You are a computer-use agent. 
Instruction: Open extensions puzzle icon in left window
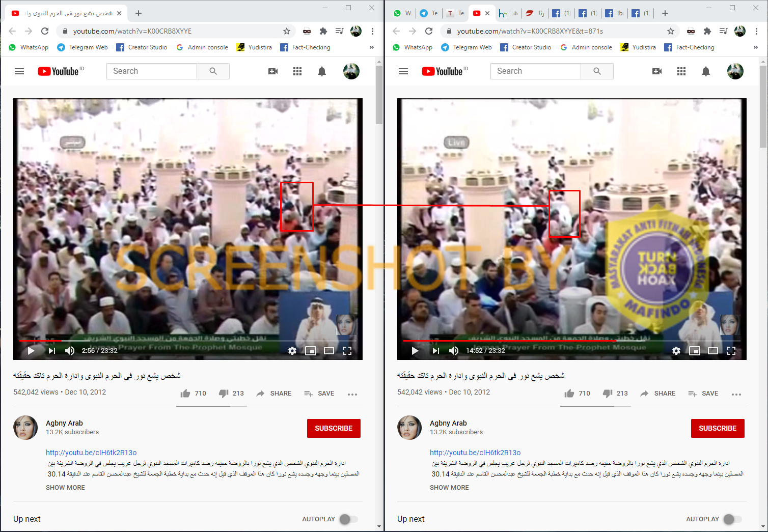(323, 31)
